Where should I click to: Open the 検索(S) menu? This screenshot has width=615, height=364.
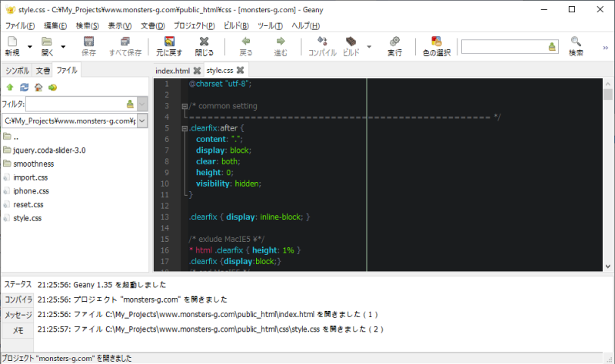point(88,26)
